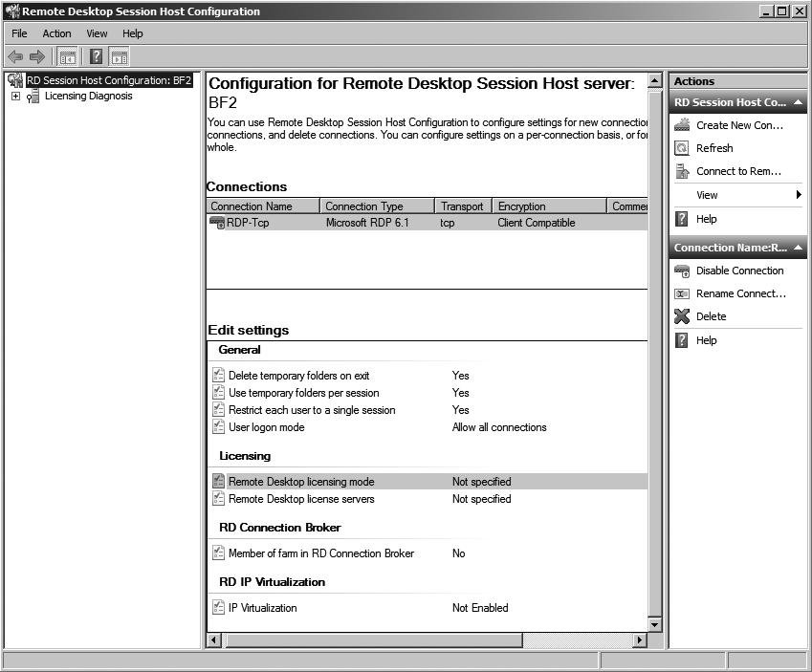
Task: Open the File menu
Action: coord(19,33)
